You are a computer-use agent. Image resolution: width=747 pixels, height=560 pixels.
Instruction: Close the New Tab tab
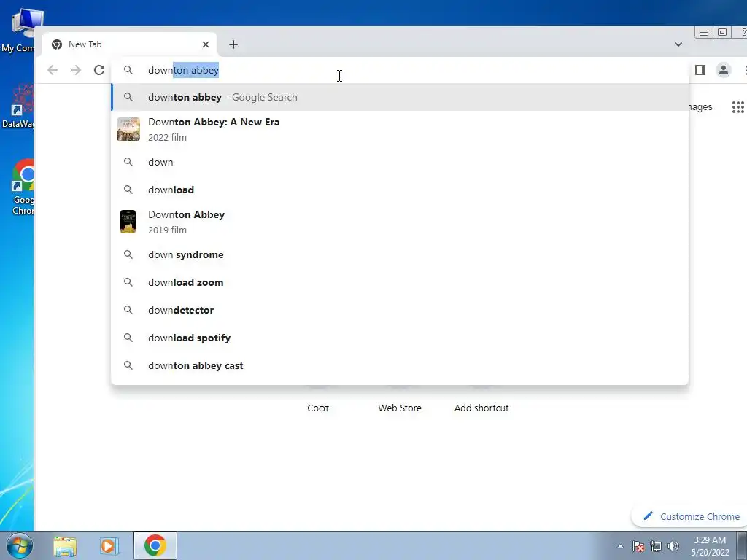click(x=205, y=44)
